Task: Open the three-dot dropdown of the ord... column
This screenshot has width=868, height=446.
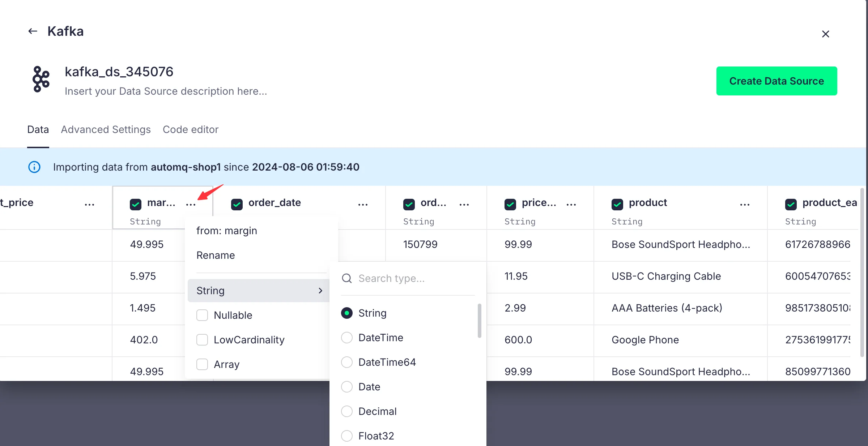Action: [464, 205]
